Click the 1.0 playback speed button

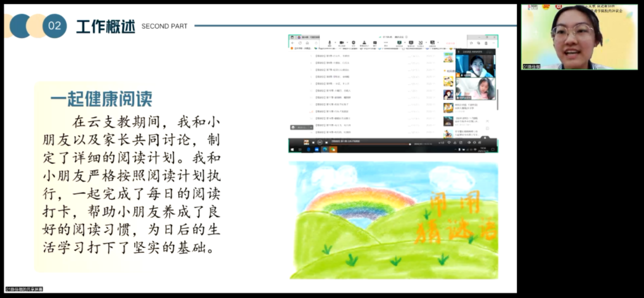click(442, 142)
